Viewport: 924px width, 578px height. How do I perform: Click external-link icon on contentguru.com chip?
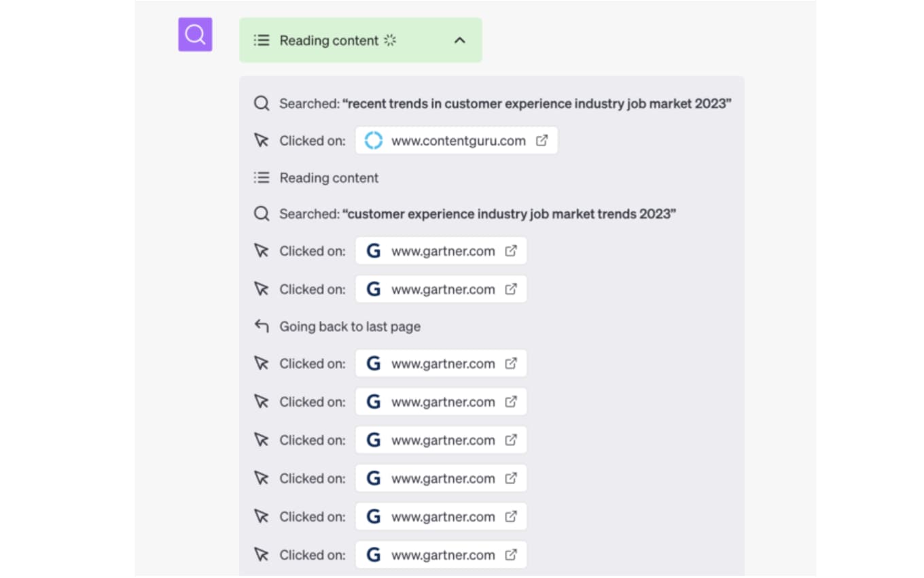541,141
